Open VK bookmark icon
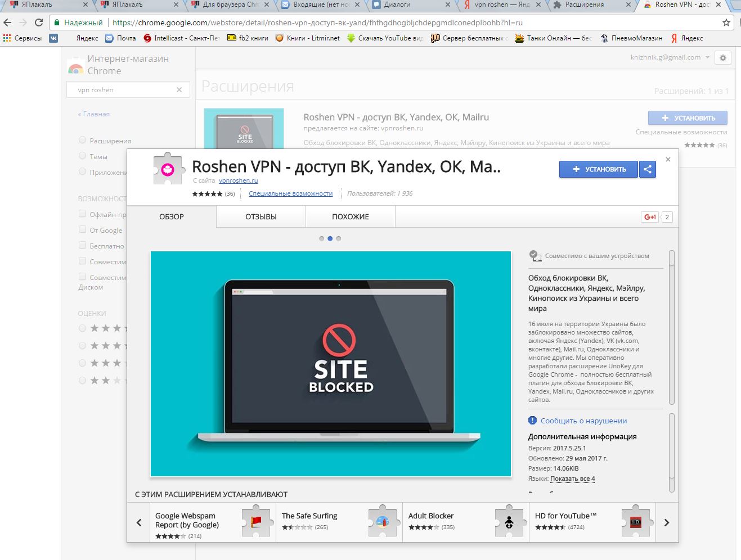Screen dimensions: 741x560 53,38
